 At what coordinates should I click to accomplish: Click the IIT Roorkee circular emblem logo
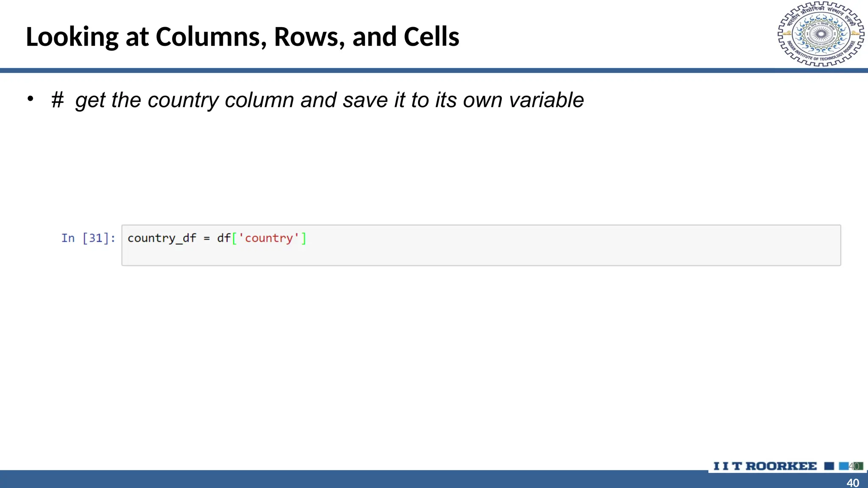[821, 34]
